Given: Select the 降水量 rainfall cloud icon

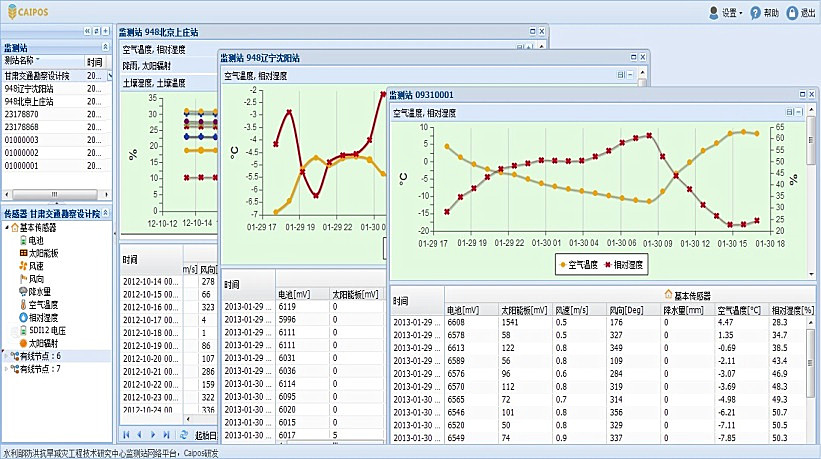Looking at the screenshot, I should 24,292.
